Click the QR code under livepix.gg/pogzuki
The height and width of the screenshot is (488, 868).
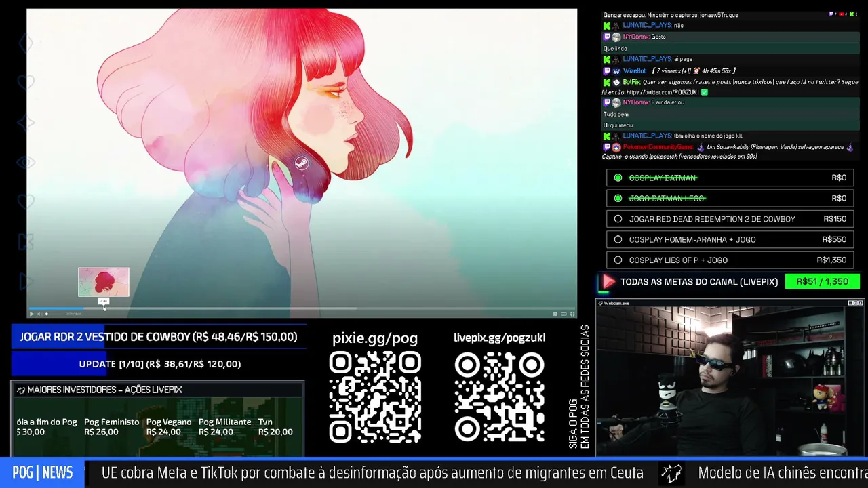[x=500, y=398]
